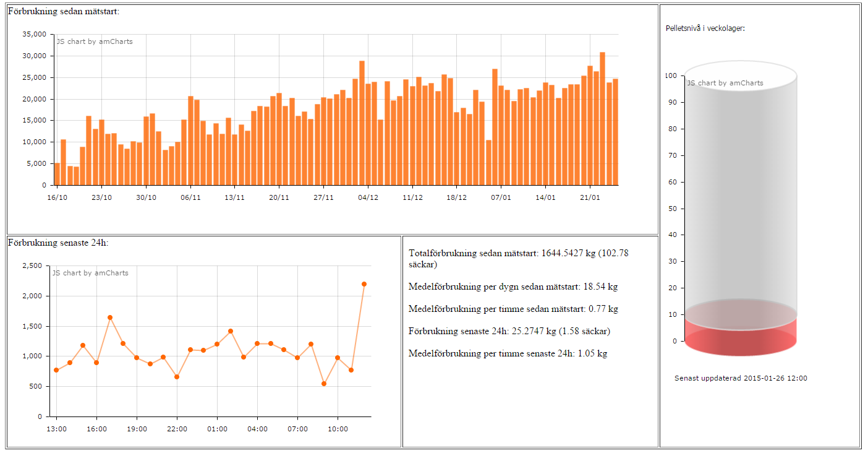868x453 pixels.
Task: Click the '04/12' date label
Action: 368,197
